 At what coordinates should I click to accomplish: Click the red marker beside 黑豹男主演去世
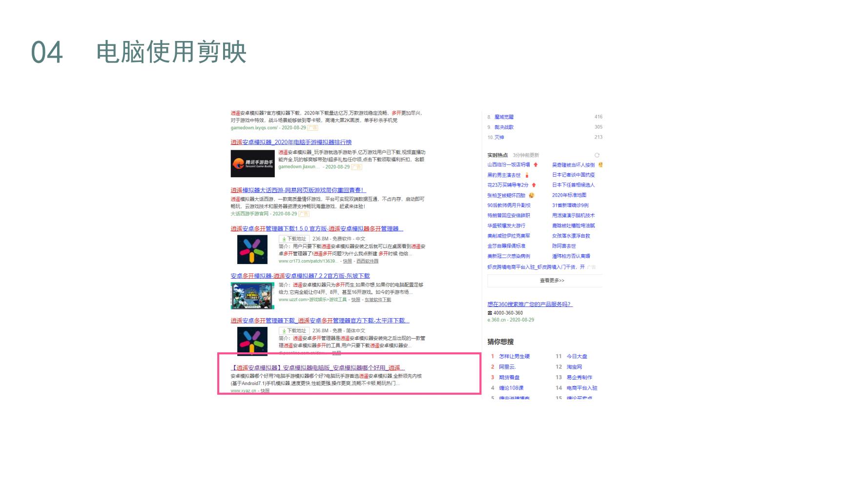527,176
